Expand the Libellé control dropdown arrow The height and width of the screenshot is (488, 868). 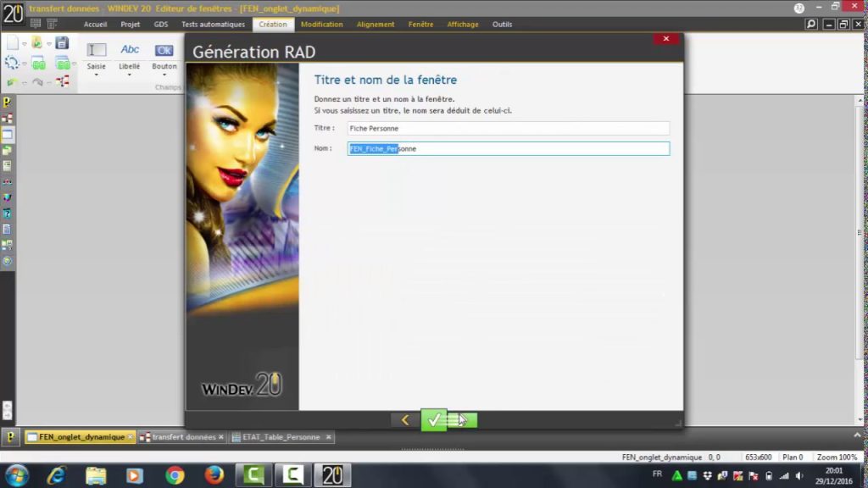point(130,75)
